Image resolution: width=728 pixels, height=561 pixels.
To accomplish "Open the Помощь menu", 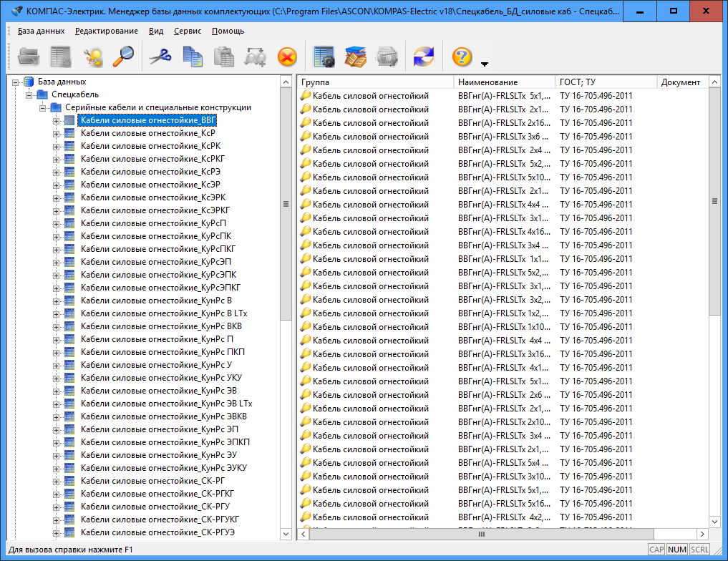I will coord(228,31).
